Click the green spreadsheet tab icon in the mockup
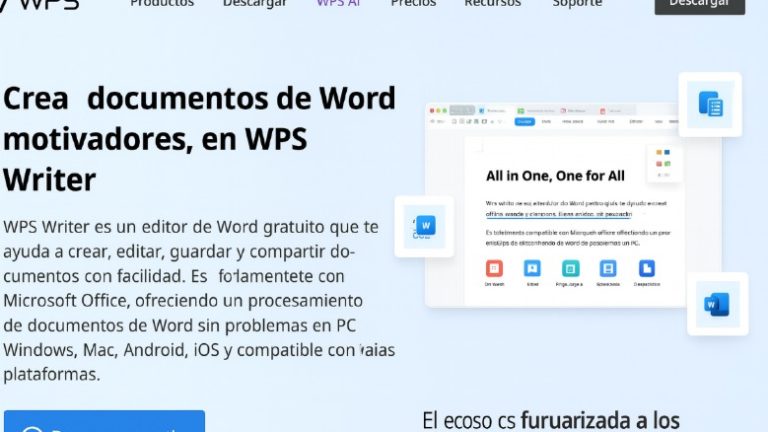The width and height of the screenshot is (768, 432). 521,111
